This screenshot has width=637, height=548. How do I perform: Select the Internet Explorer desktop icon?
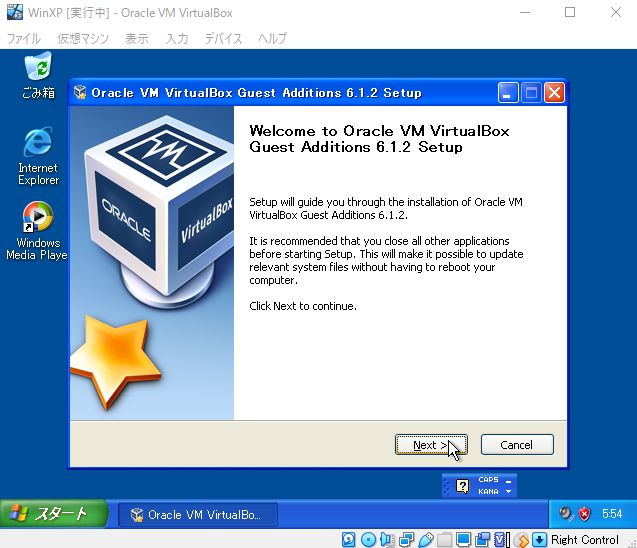[38, 157]
